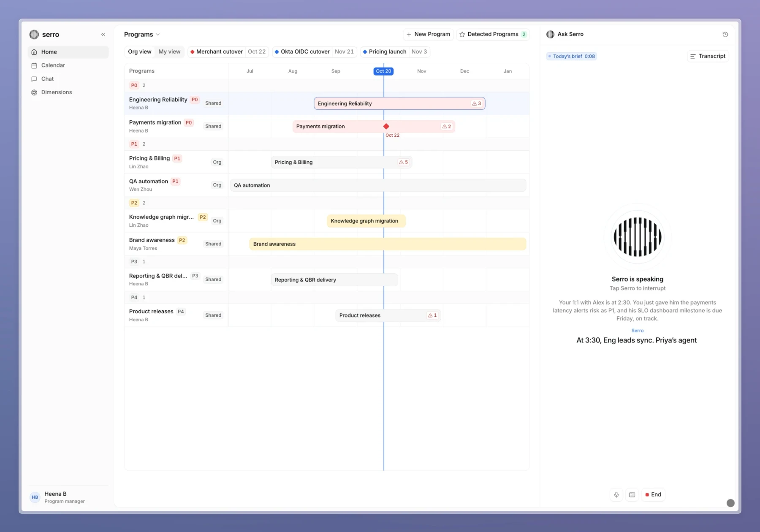Click the HB avatar icon

click(35, 497)
